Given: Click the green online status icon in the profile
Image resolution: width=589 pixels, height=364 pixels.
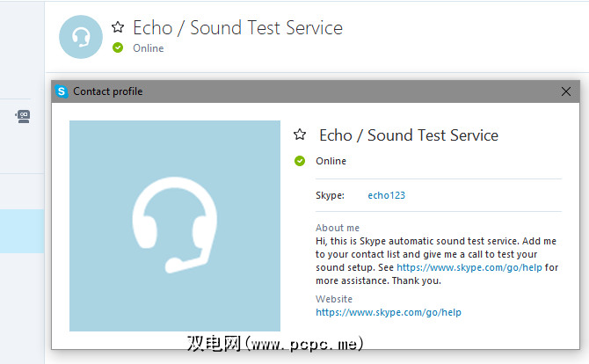Looking at the screenshot, I should coord(300,161).
